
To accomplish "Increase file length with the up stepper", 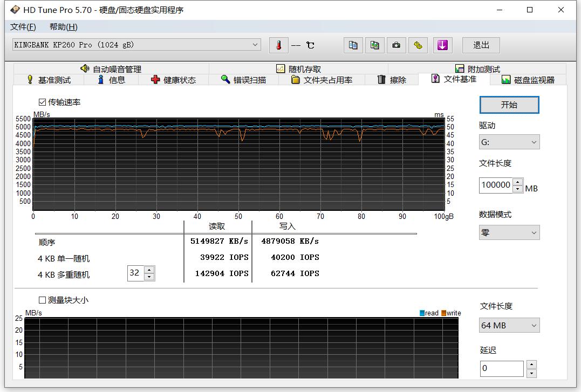I will 518,182.
